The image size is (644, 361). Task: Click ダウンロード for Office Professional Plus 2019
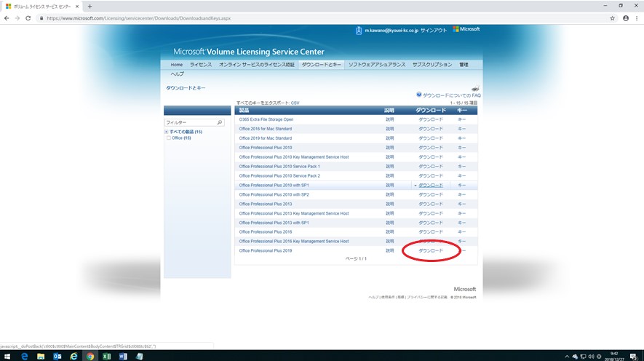[431, 250]
